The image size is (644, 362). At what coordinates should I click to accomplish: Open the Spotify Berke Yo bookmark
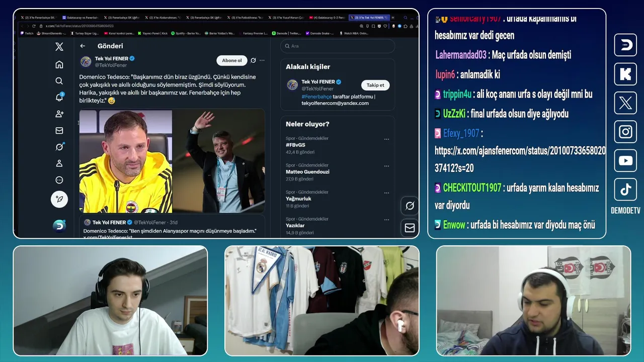(x=186, y=33)
